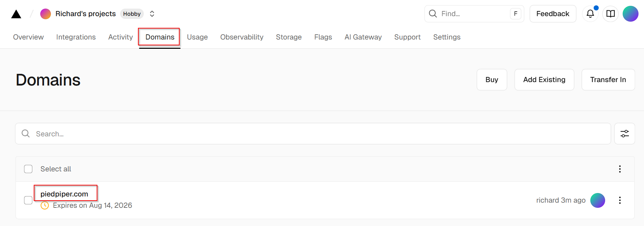The image size is (644, 226).
Task: Click Richard's projects team avatar
Action: [x=45, y=14]
